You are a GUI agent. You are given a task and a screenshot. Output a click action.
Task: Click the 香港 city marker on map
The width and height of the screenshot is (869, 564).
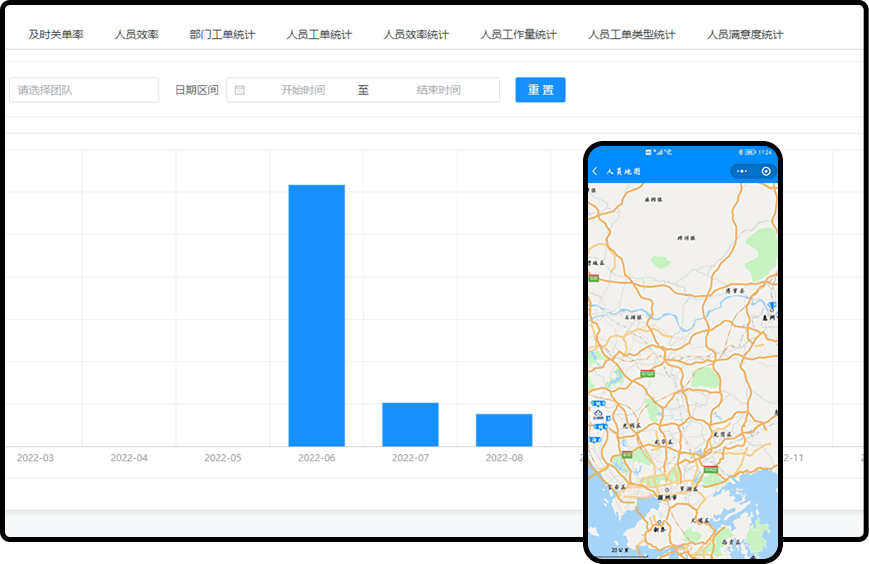[660, 523]
